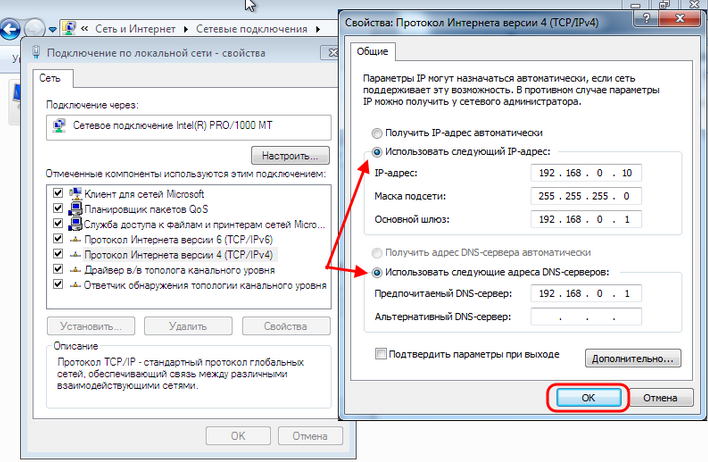Select the Клиент для сетей Microsoft icon
Screen dimensions: 708x462
(x=75, y=193)
